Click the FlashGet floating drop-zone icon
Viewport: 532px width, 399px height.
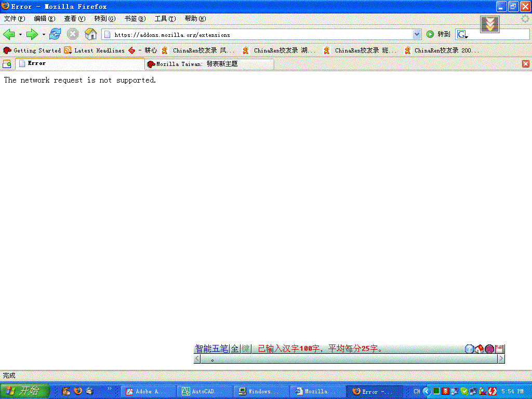(x=489, y=24)
